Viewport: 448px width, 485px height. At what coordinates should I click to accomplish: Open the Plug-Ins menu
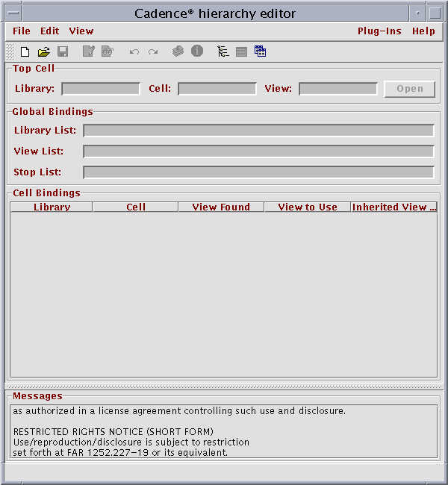coord(379,31)
